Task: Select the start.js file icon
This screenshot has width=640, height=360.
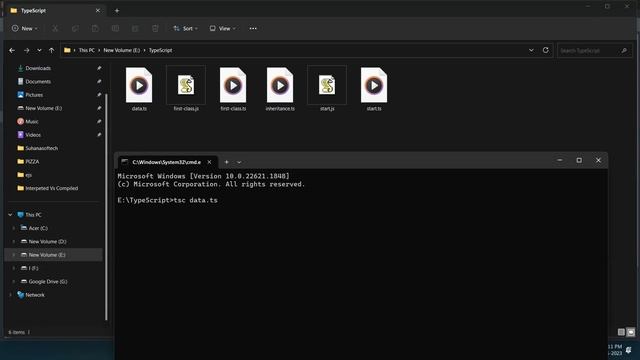Action: click(x=327, y=85)
